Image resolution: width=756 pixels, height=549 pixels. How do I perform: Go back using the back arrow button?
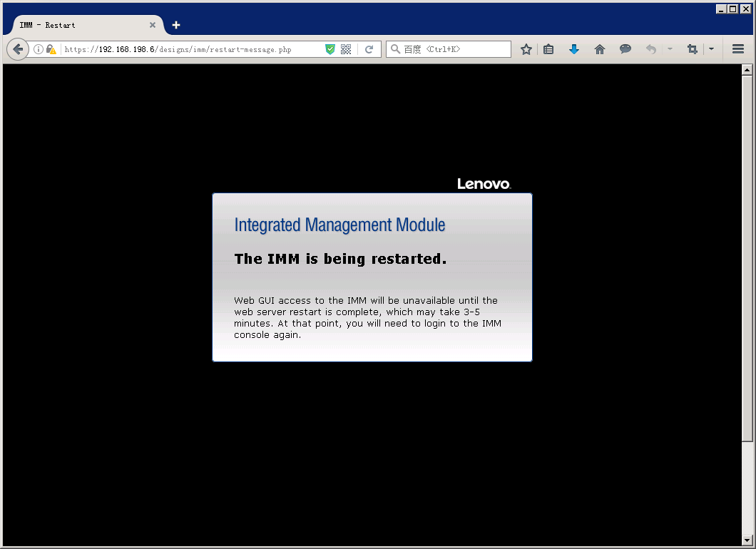(x=18, y=49)
